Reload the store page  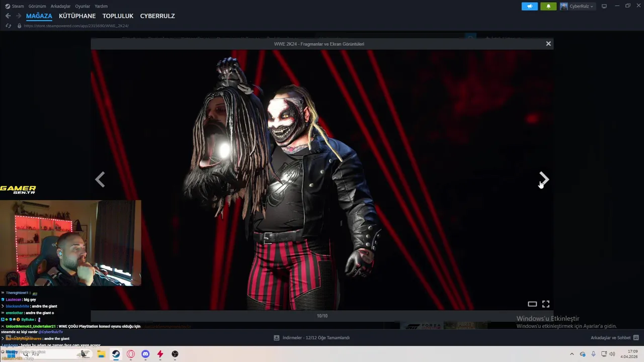(x=8, y=26)
